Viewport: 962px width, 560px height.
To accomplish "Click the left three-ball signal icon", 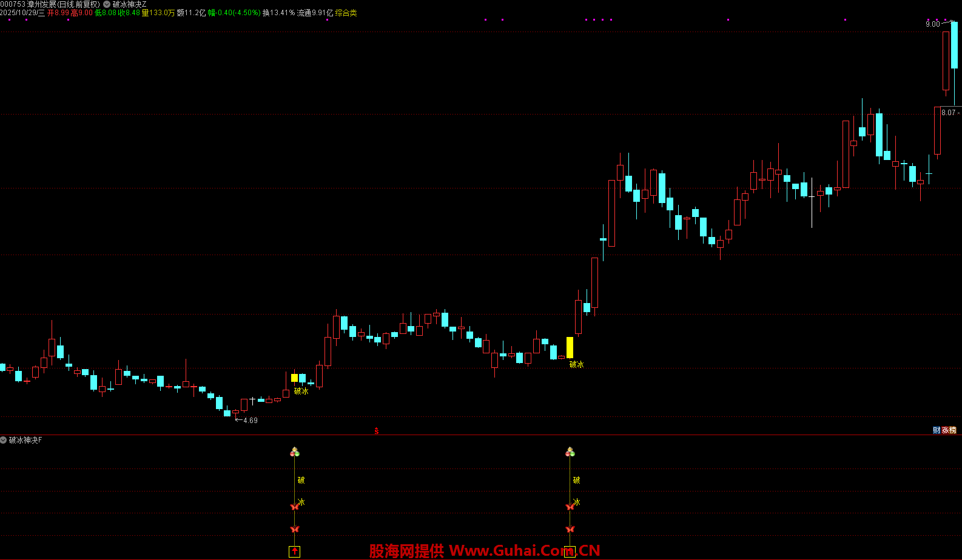I will (295, 452).
